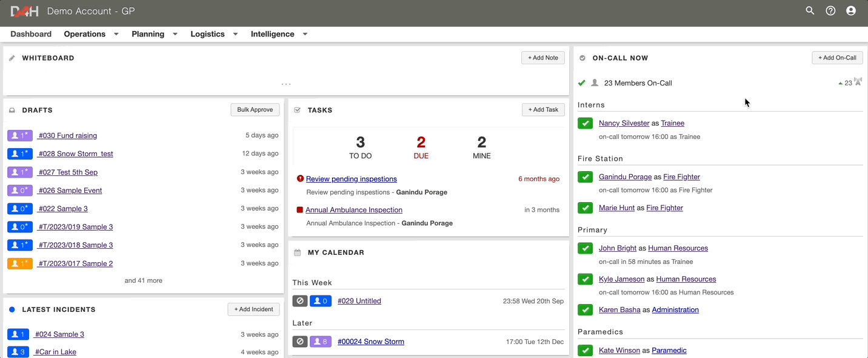Click the purple badge beside #026 Sample Event
This screenshot has height=358, width=868.
click(20, 190)
